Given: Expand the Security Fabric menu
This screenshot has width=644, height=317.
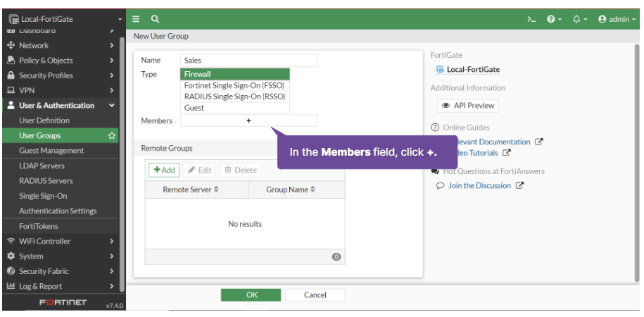Looking at the screenshot, I should [61, 271].
